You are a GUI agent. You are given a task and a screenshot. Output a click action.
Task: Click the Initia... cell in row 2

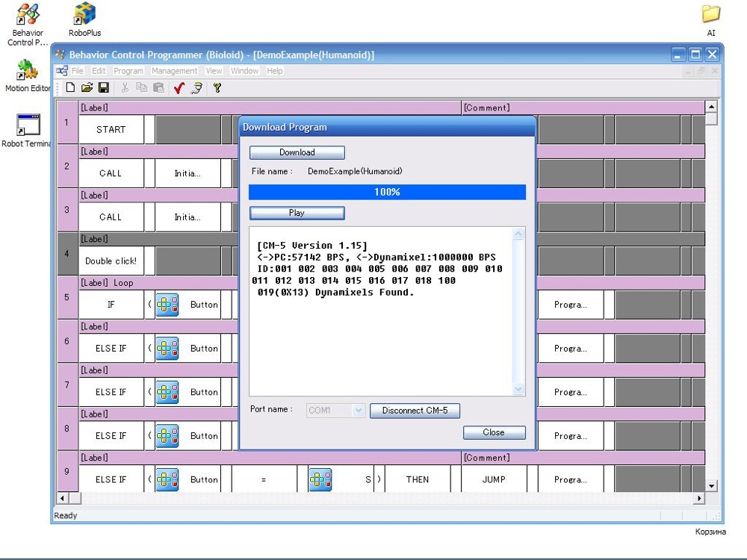click(187, 173)
